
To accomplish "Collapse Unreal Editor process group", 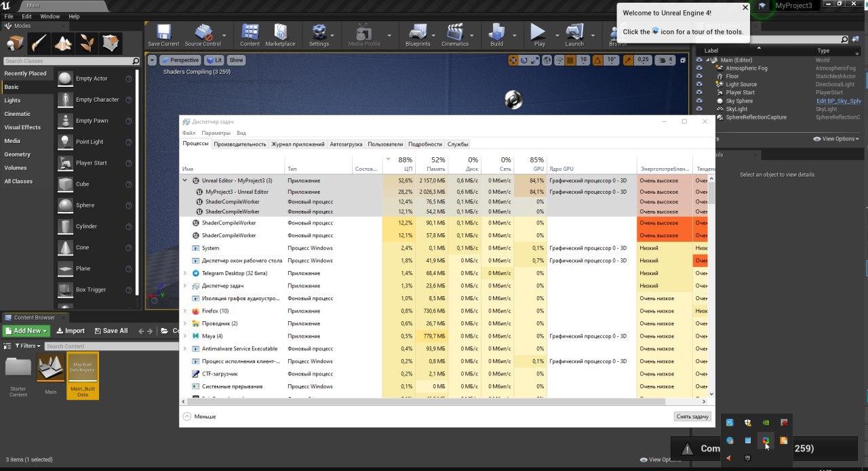I will click(x=185, y=181).
